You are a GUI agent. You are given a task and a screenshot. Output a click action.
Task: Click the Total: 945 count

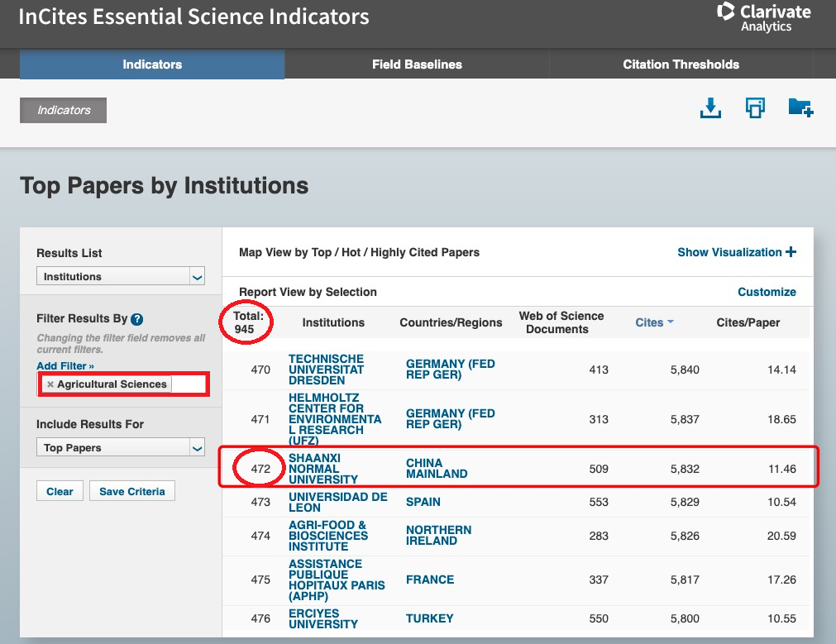248,322
